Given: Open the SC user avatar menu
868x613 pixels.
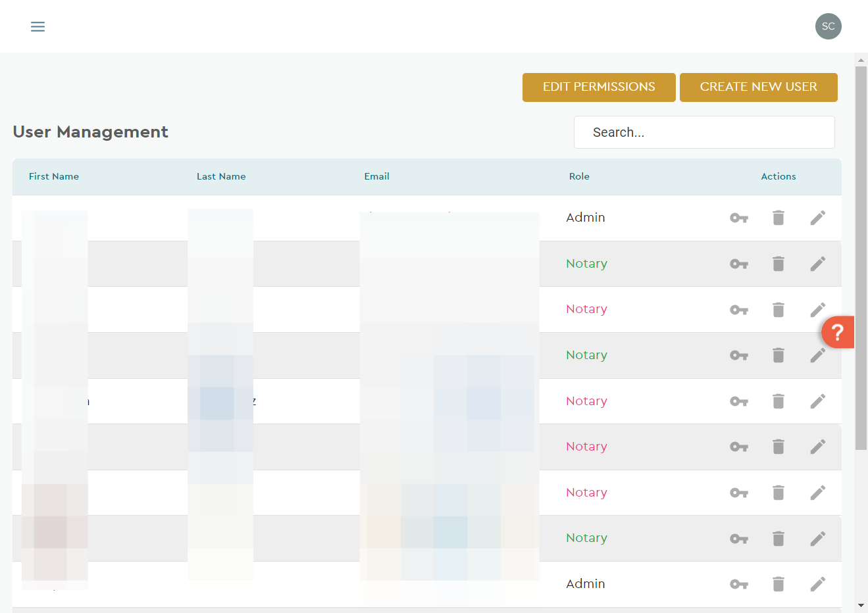Looking at the screenshot, I should pos(828,26).
